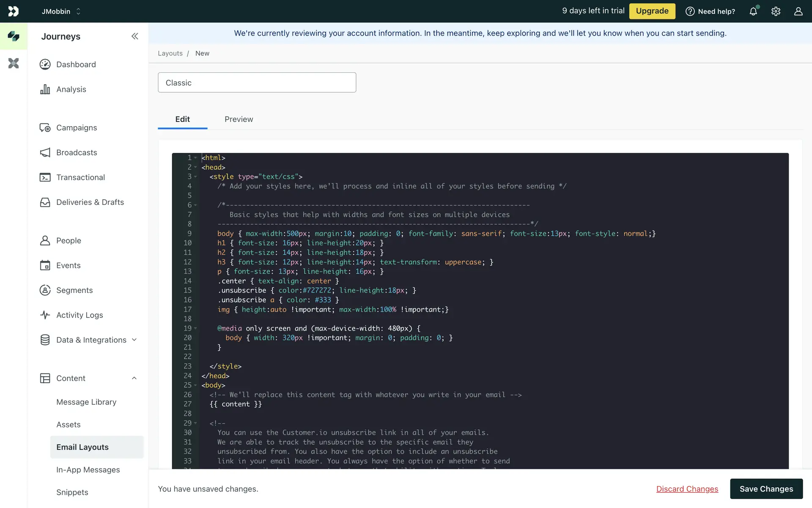
Task: Open the Dashboard via its gauge icon
Action: pyautogui.click(x=45, y=64)
